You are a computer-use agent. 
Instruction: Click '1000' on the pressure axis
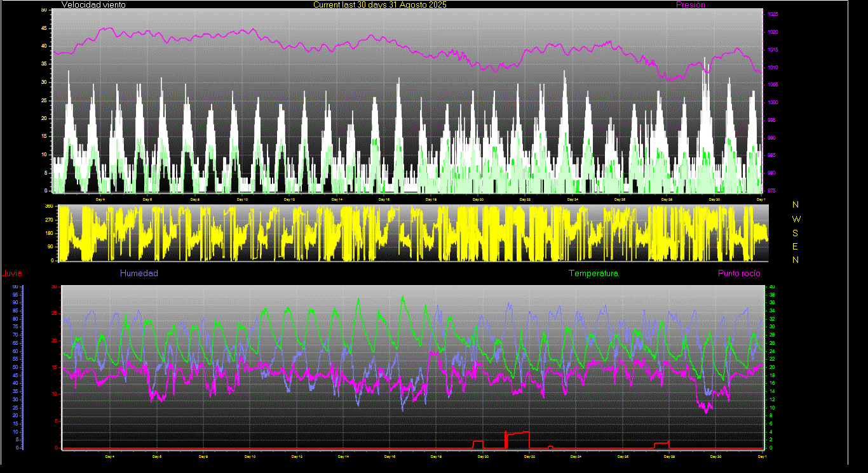click(x=773, y=102)
